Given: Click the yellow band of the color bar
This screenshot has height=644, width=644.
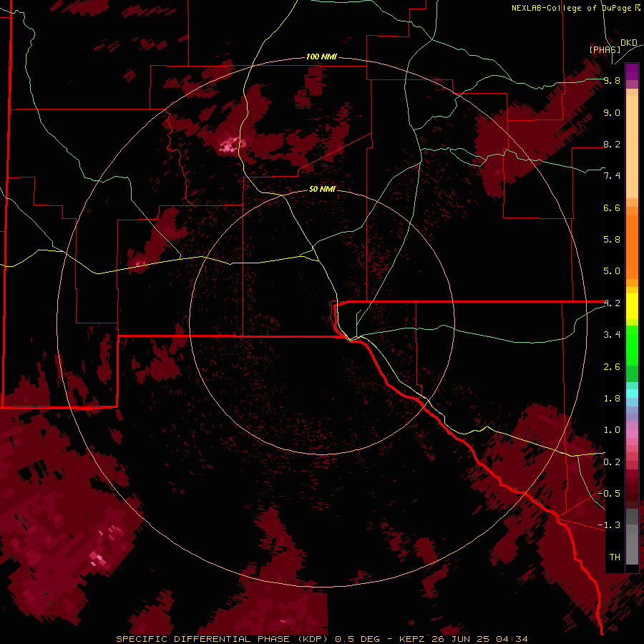Looking at the screenshot, I should coord(632,306).
